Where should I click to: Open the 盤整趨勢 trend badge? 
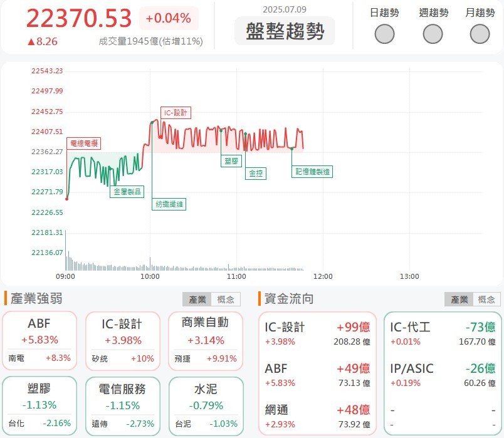pos(285,31)
